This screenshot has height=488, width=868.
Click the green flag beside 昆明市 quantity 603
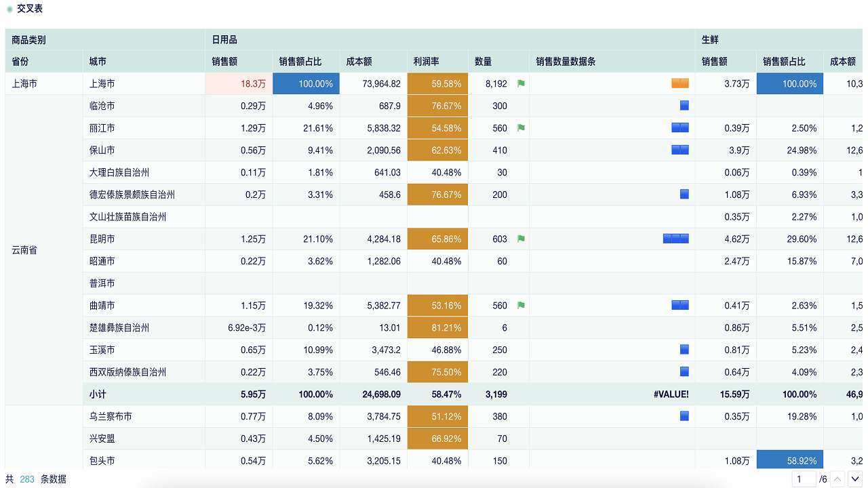point(519,239)
